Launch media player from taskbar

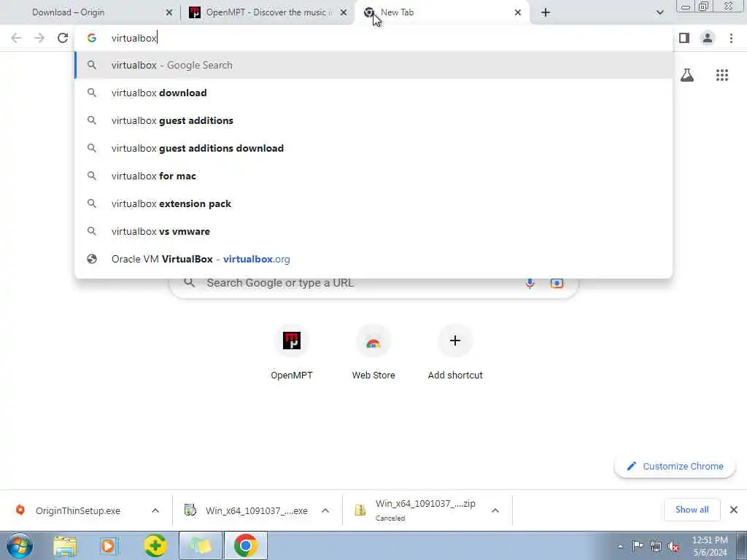tap(109, 545)
